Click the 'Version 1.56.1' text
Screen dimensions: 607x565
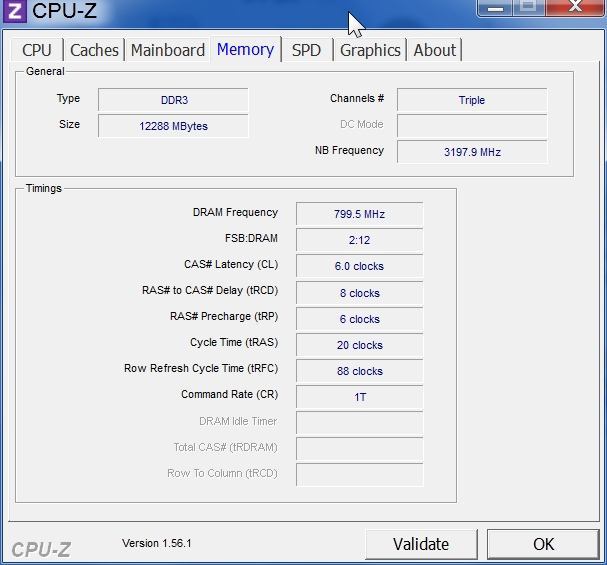point(157,543)
